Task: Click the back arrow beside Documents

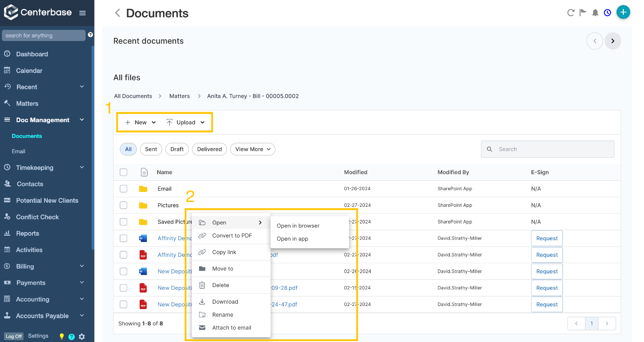Action: tap(118, 13)
